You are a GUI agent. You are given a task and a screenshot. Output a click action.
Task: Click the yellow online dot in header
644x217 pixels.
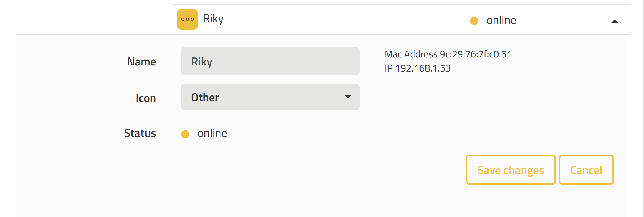(x=474, y=21)
